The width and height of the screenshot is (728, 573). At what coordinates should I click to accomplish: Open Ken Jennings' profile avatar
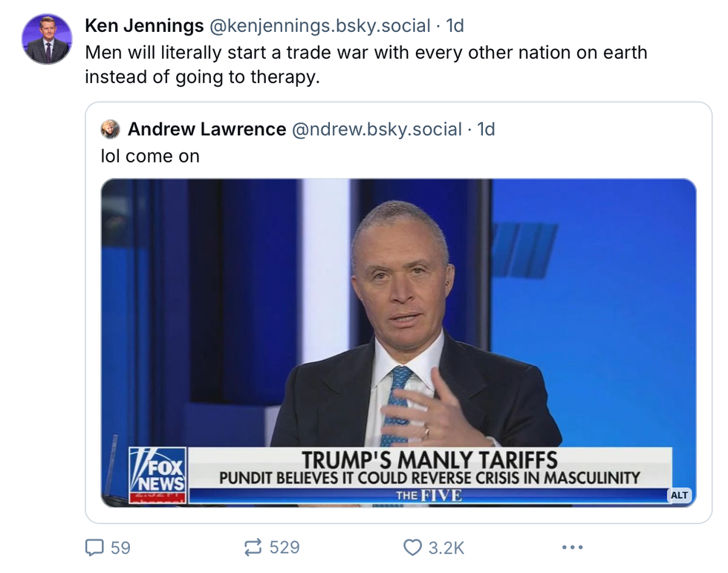pos(47,39)
